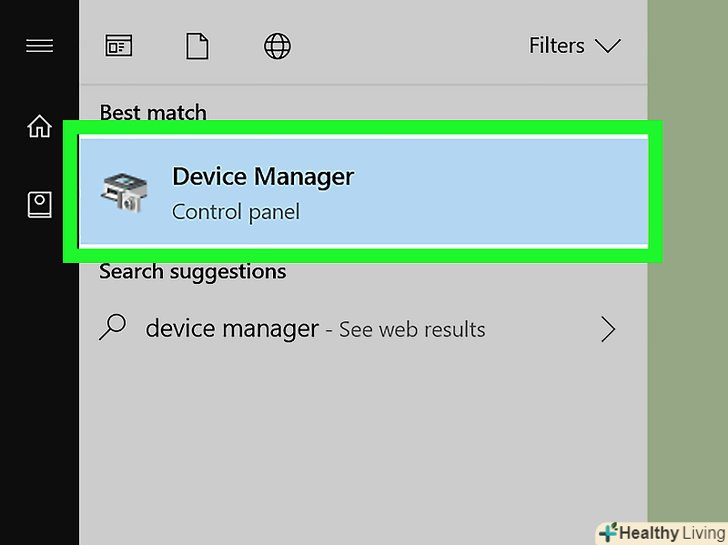Click the Device Manager result icon

tap(124, 192)
